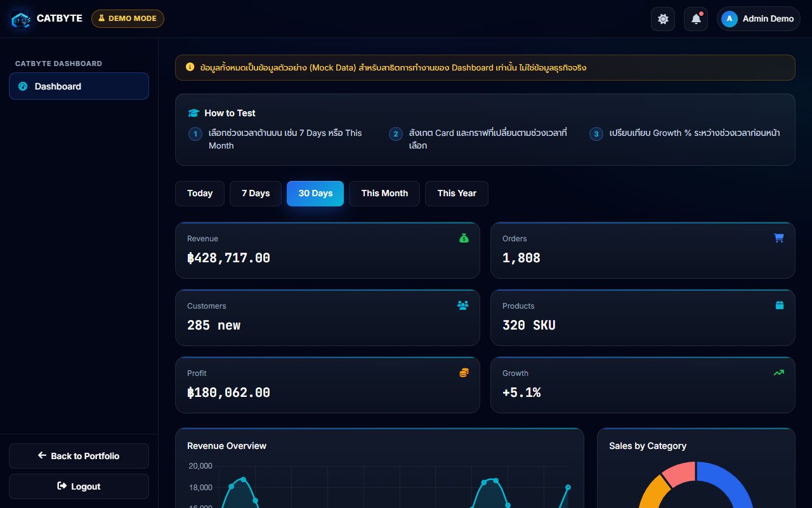Click the box icon on Products card
Image resolution: width=812 pixels, height=508 pixels.
[x=780, y=305]
